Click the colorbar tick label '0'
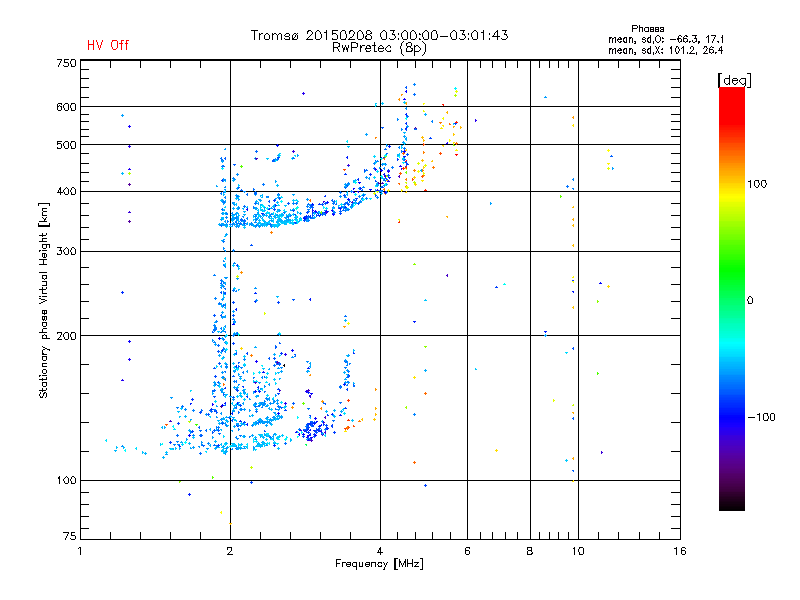 pos(750,301)
